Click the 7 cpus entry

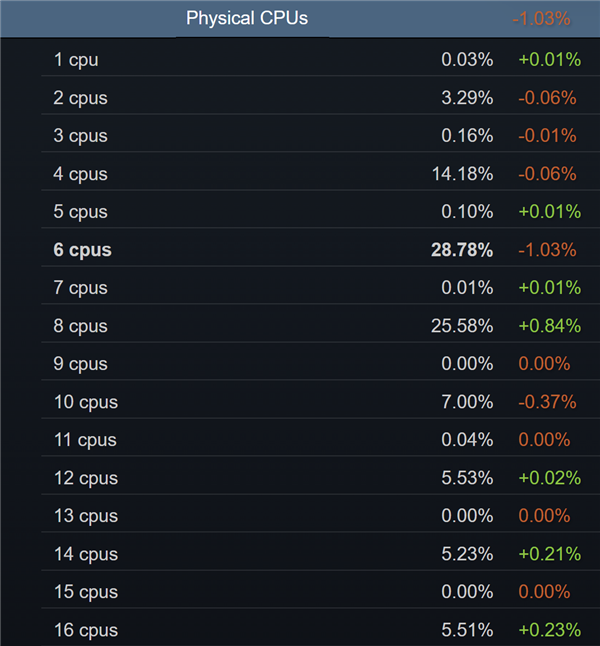(x=80, y=288)
